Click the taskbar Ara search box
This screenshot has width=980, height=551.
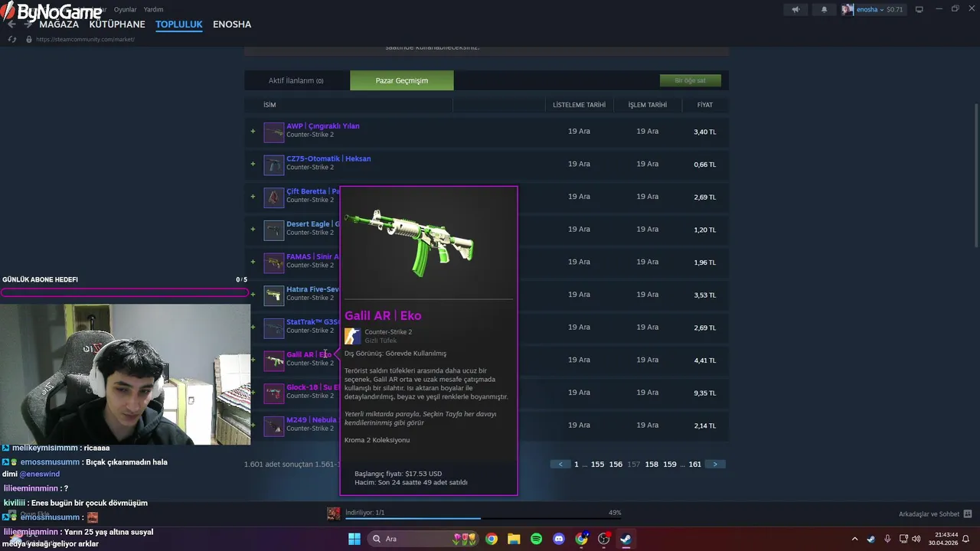(x=423, y=539)
